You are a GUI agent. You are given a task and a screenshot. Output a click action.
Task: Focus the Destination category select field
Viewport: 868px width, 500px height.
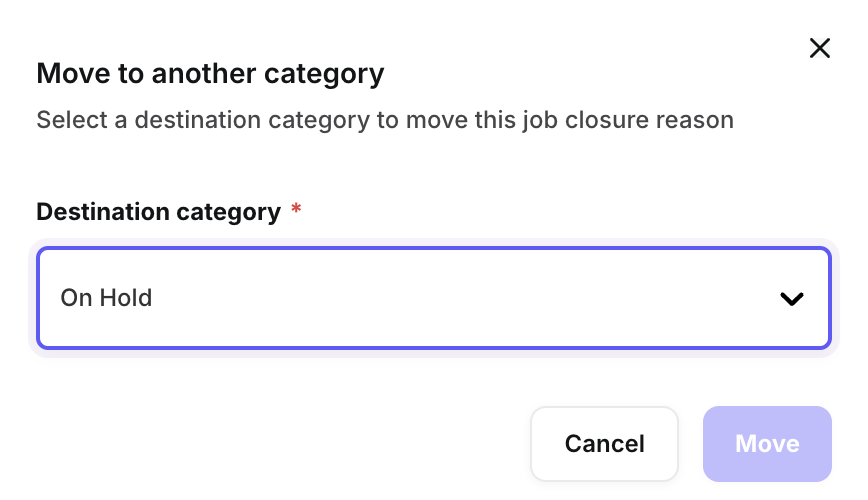click(433, 298)
